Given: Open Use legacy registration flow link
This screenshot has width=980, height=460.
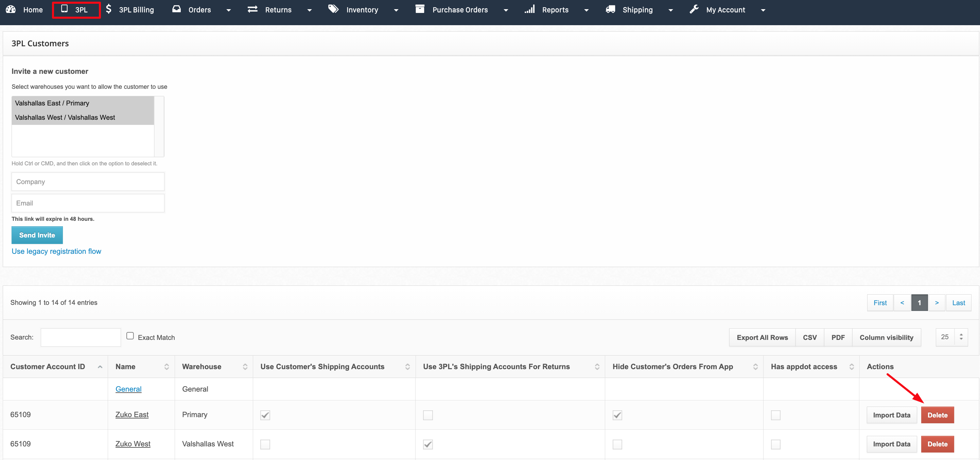Looking at the screenshot, I should pyautogui.click(x=56, y=251).
